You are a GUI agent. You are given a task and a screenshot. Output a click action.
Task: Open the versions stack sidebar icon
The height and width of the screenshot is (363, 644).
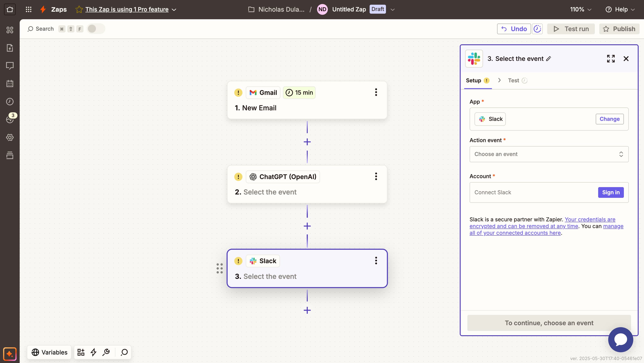click(10, 155)
